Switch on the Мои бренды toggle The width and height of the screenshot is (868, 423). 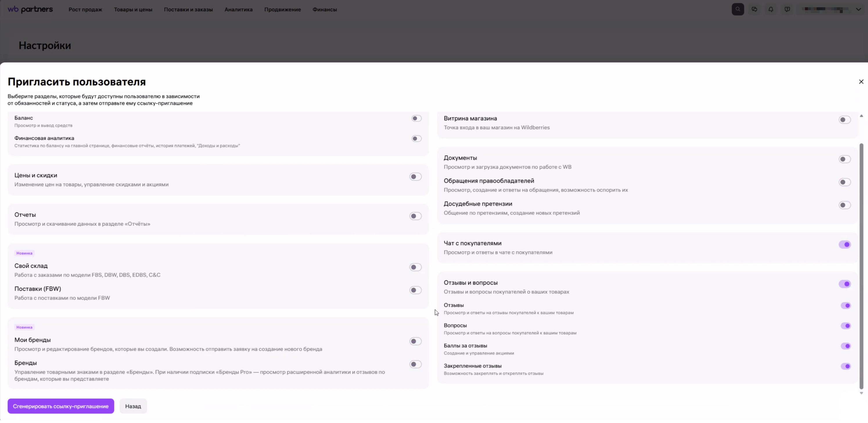416,341
